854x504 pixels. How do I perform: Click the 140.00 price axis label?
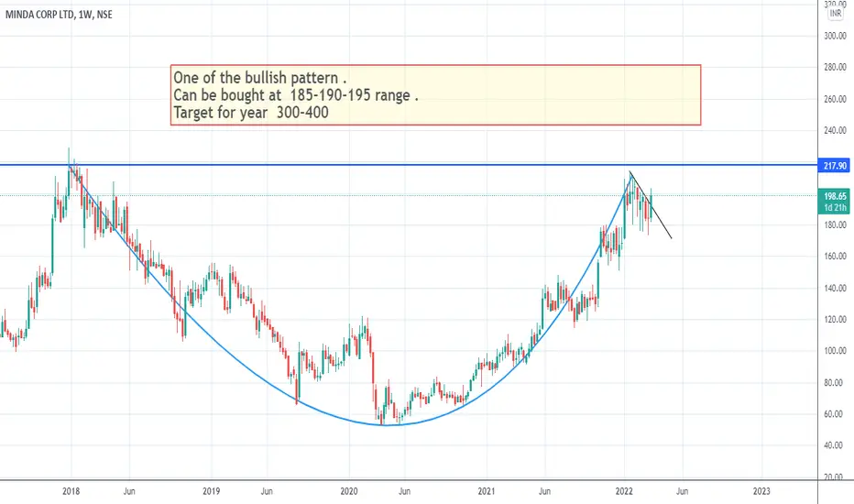click(x=836, y=288)
